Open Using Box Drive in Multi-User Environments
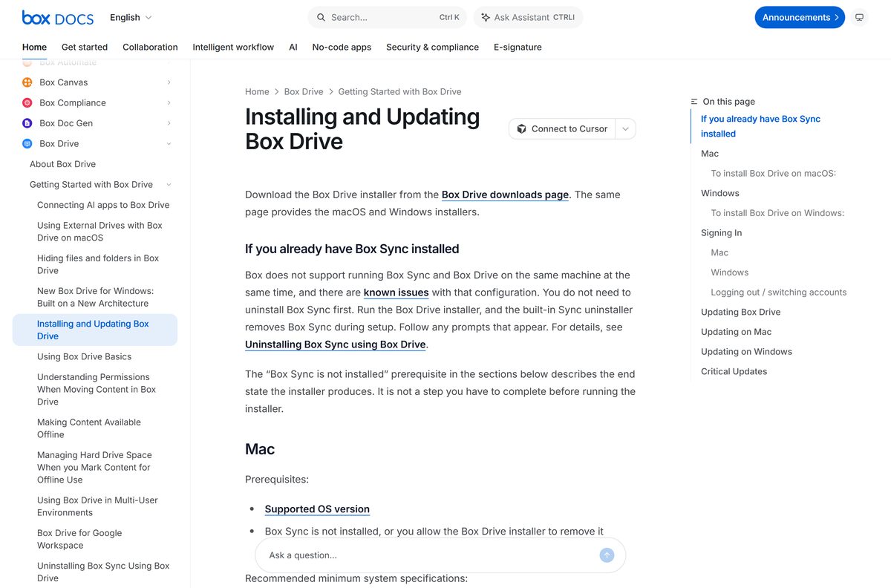 coord(97,506)
